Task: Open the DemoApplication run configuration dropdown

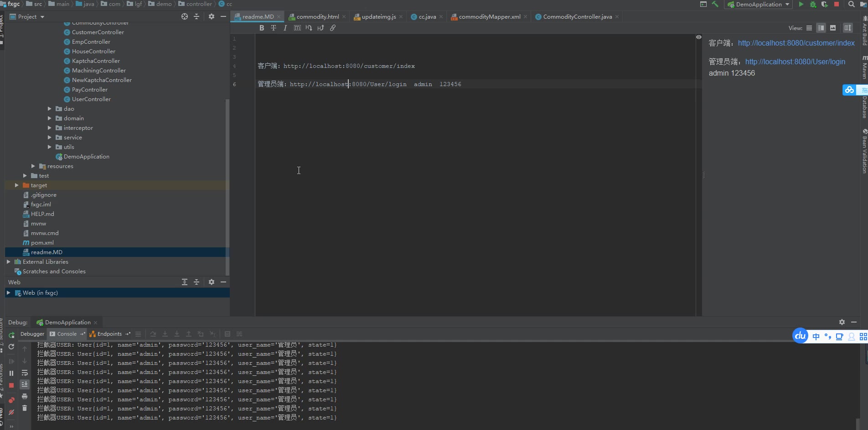Action: (759, 5)
